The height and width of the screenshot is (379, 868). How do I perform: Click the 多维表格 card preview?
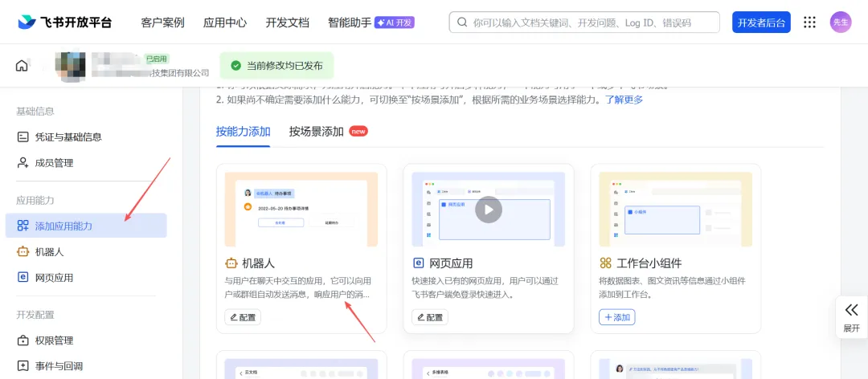click(x=489, y=369)
